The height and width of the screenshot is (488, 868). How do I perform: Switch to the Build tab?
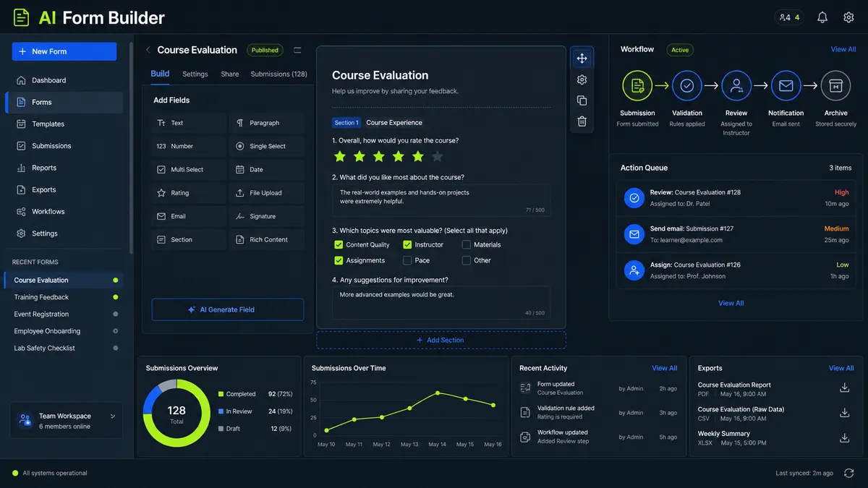[x=160, y=74]
